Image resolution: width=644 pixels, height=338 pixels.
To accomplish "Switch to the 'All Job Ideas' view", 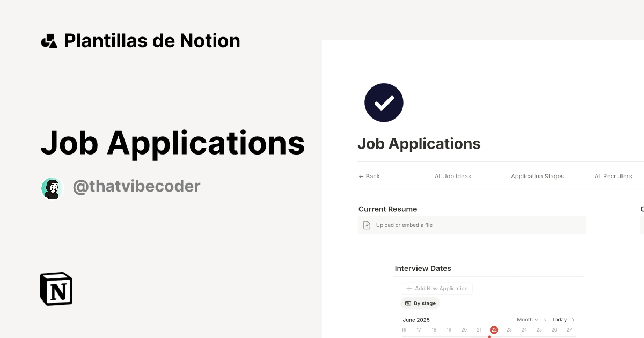I will point(452,176).
